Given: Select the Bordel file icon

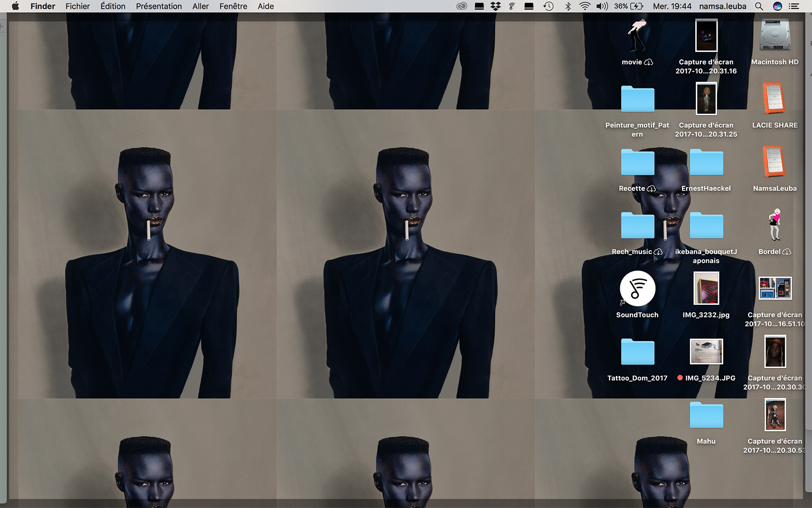Looking at the screenshot, I should click(x=774, y=225).
